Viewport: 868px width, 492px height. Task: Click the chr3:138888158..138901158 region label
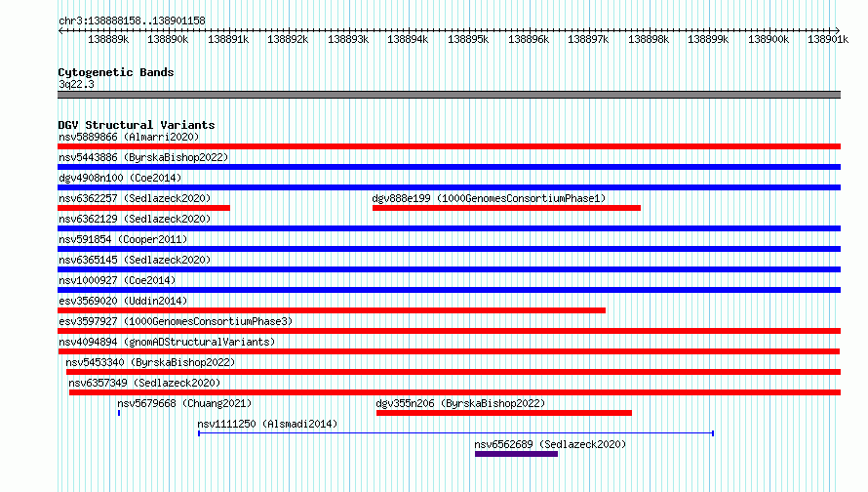[132, 21]
